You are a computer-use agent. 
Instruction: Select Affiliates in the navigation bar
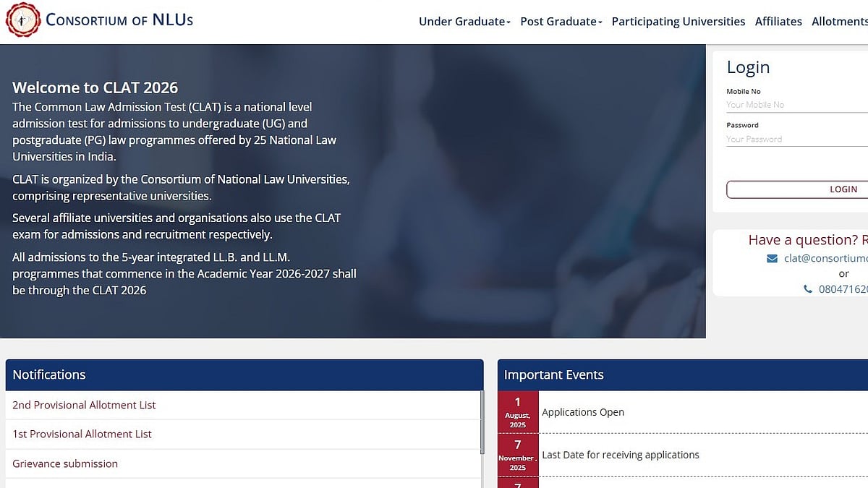click(x=778, y=22)
